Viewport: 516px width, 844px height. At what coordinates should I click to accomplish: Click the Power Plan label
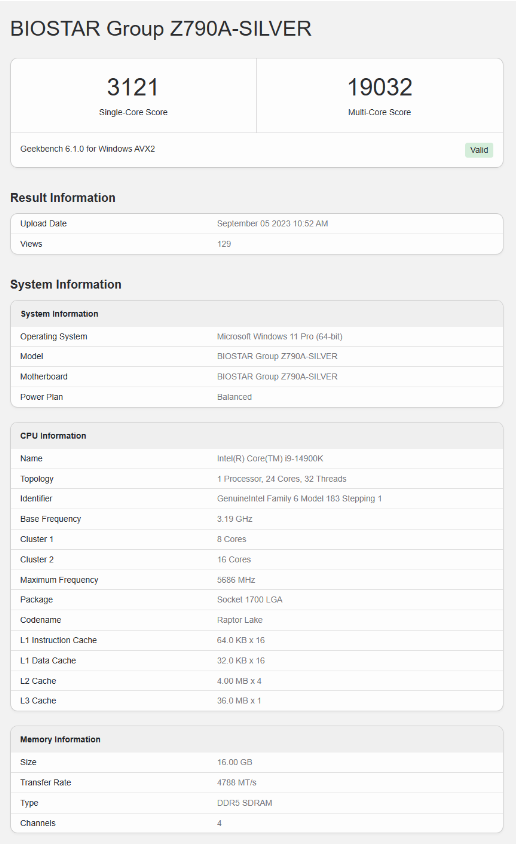coord(41,397)
